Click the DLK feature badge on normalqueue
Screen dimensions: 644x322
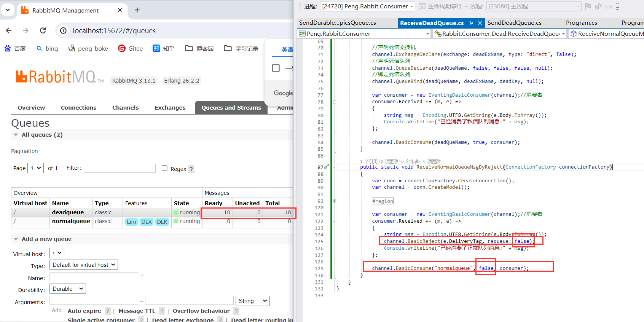coord(162,222)
